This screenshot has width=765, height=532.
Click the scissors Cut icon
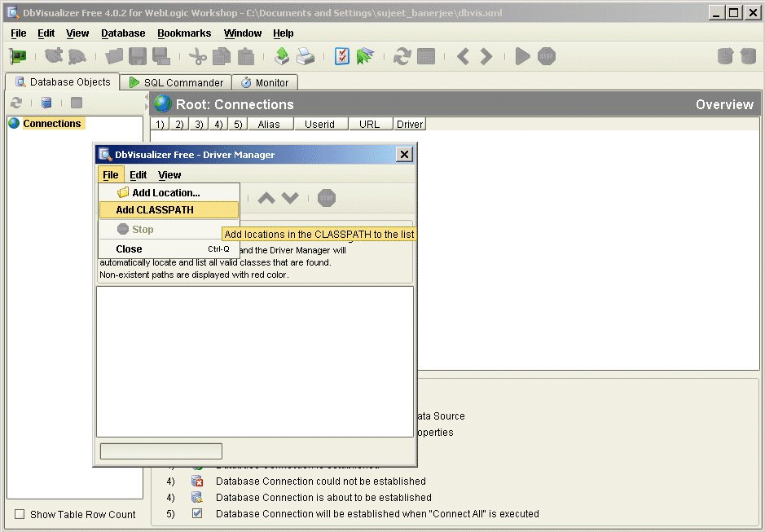(198, 56)
